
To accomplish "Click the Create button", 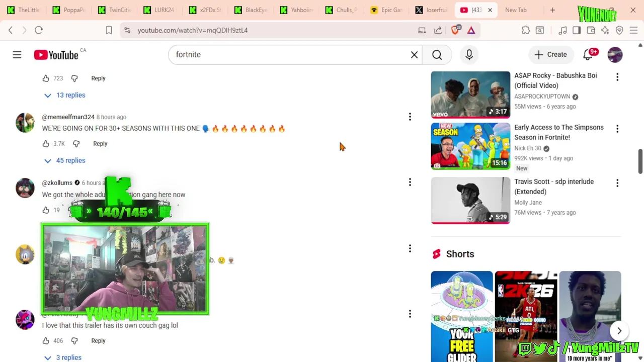I will [550, 55].
